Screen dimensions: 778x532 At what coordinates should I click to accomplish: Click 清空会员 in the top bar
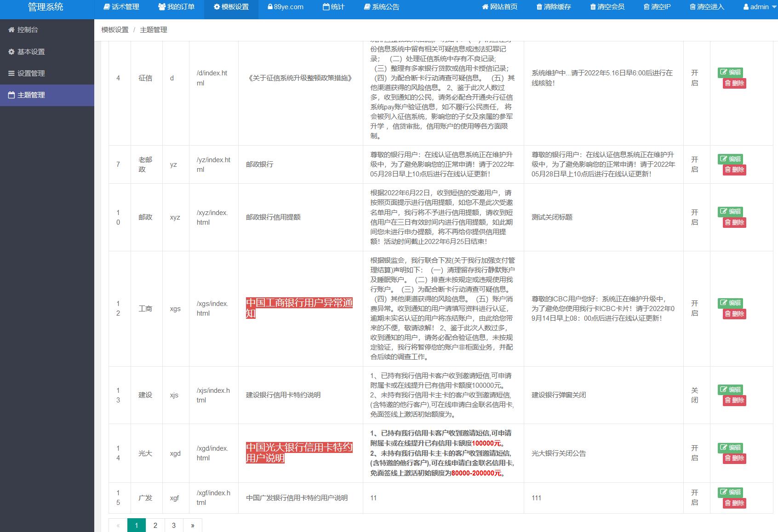607,7
